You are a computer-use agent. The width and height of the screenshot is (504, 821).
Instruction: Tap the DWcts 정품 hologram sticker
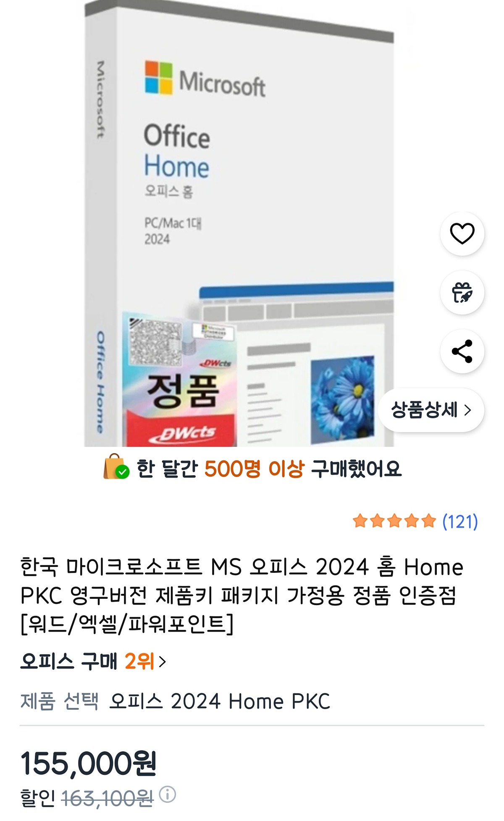180,379
